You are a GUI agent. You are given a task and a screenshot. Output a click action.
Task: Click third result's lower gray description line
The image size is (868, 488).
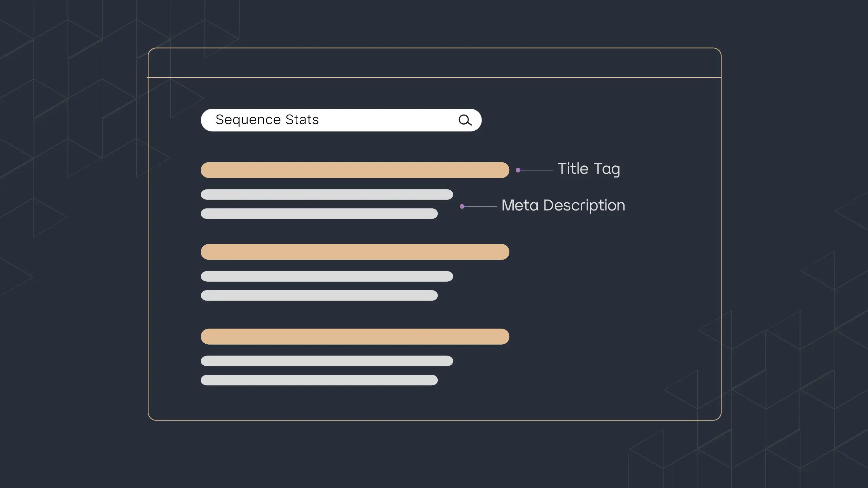tap(319, 380)
